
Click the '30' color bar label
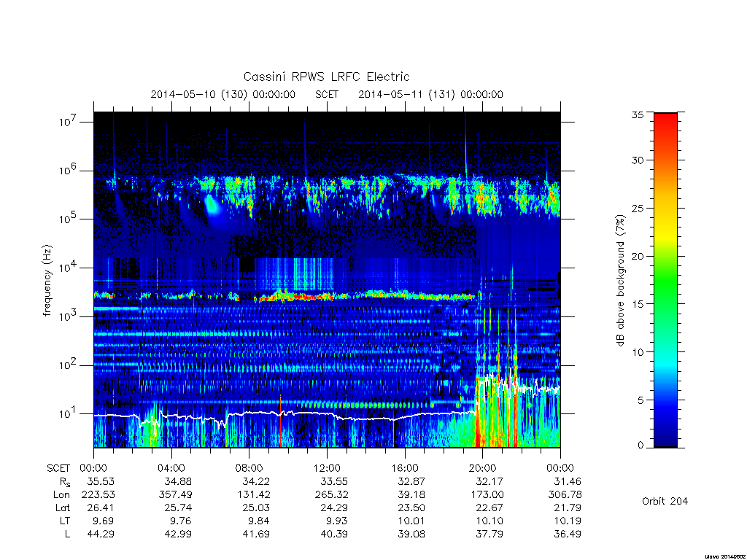click(638, 160)
